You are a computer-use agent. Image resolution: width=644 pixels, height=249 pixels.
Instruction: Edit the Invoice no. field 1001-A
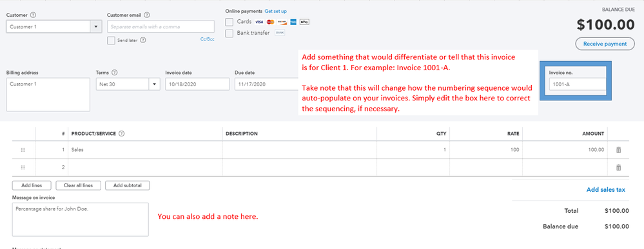tap(578, 84)
